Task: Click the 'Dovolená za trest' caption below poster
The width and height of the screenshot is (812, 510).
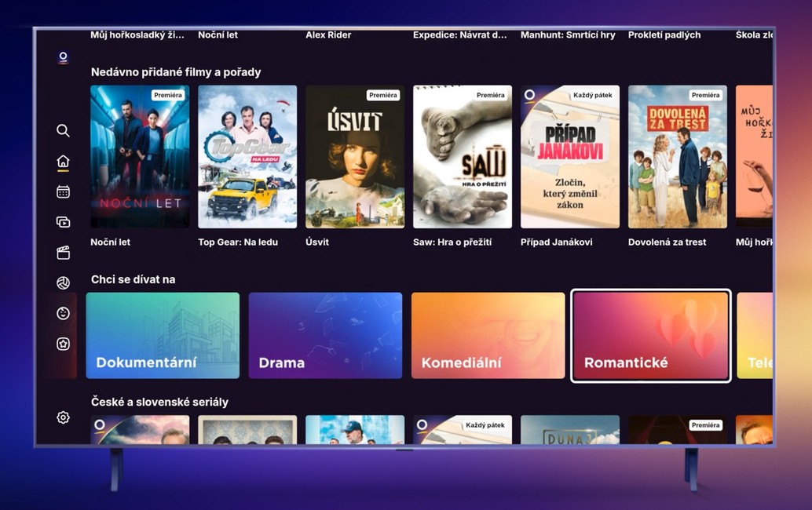Action: (667, 242)
